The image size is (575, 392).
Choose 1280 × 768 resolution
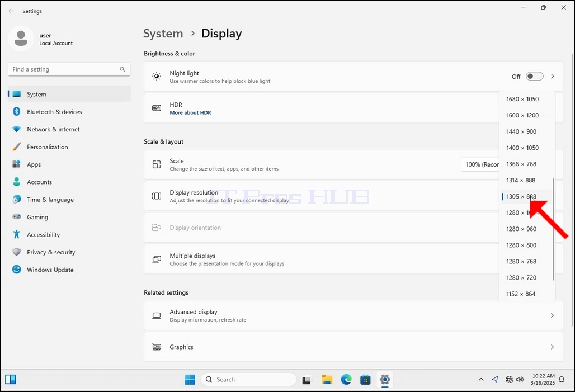coord(527,262)
